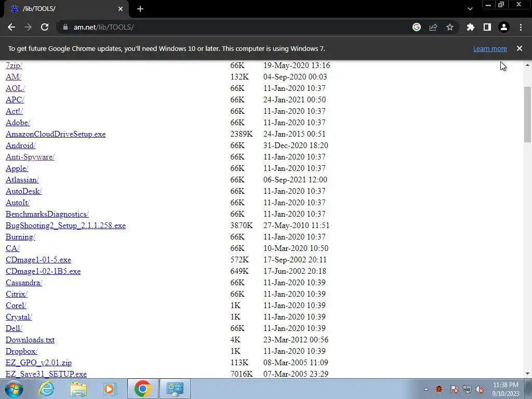Screen dimensions: 532x399
Task: Open the Crystal/ folder
Action: (19, 317)
